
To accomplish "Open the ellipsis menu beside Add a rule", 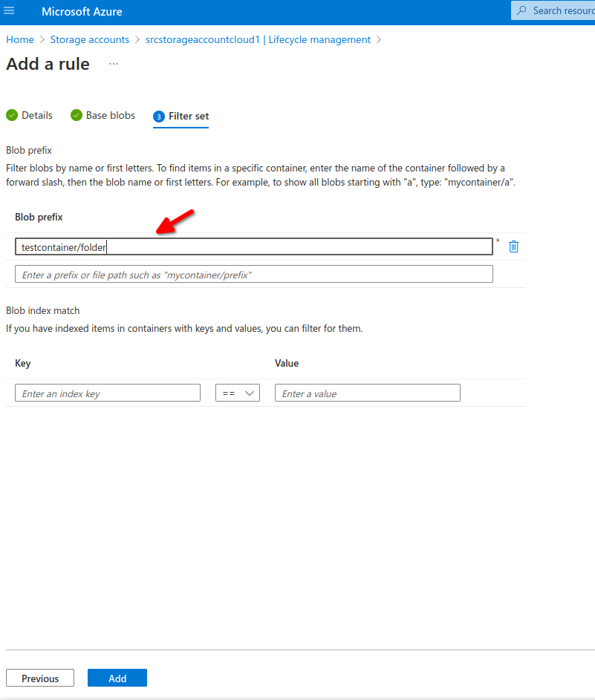I will click(114, 65).
